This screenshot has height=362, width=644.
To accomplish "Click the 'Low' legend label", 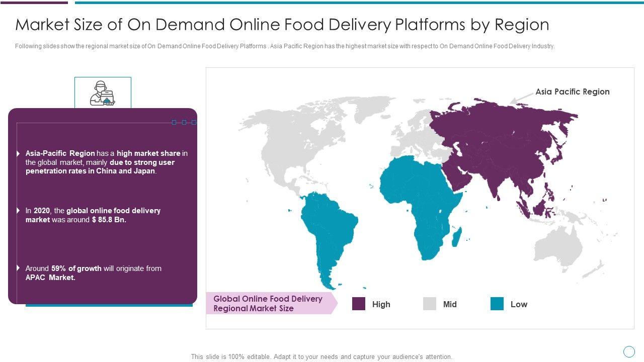I will [519, 304].
